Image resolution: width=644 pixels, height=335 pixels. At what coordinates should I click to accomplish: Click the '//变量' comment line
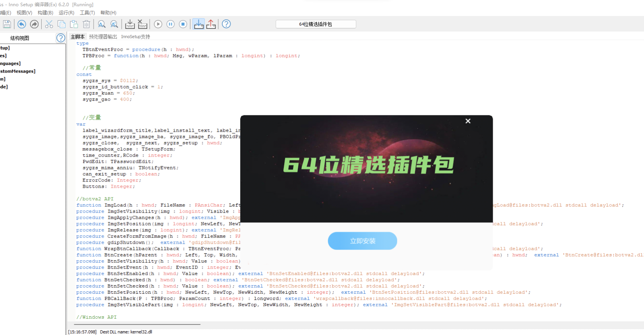pos(92,118)
